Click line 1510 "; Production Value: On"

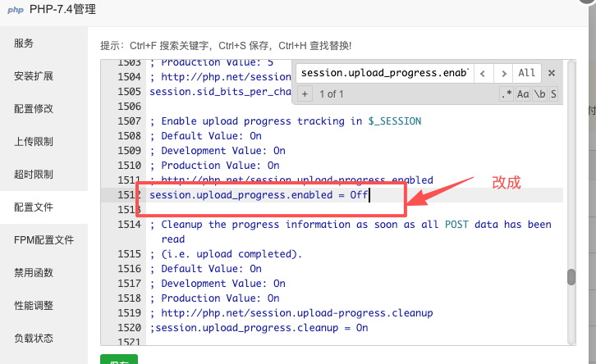pyautogui.click(x=215, y=166)
